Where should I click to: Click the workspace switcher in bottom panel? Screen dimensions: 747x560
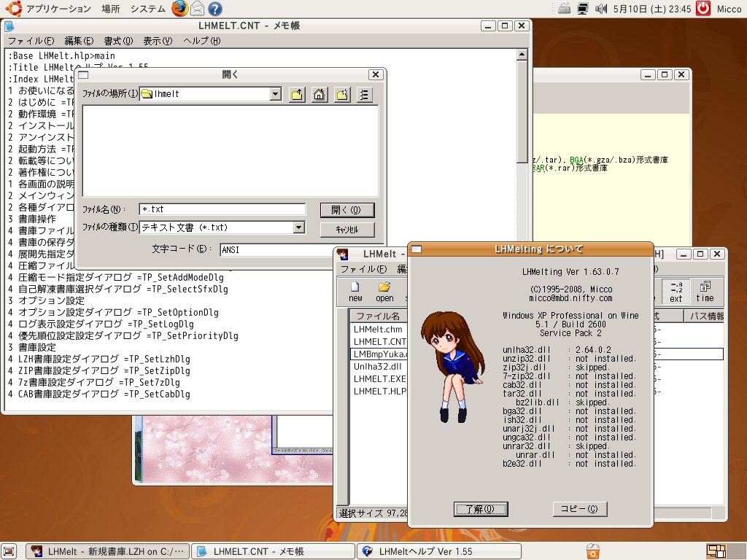[716, 551]
